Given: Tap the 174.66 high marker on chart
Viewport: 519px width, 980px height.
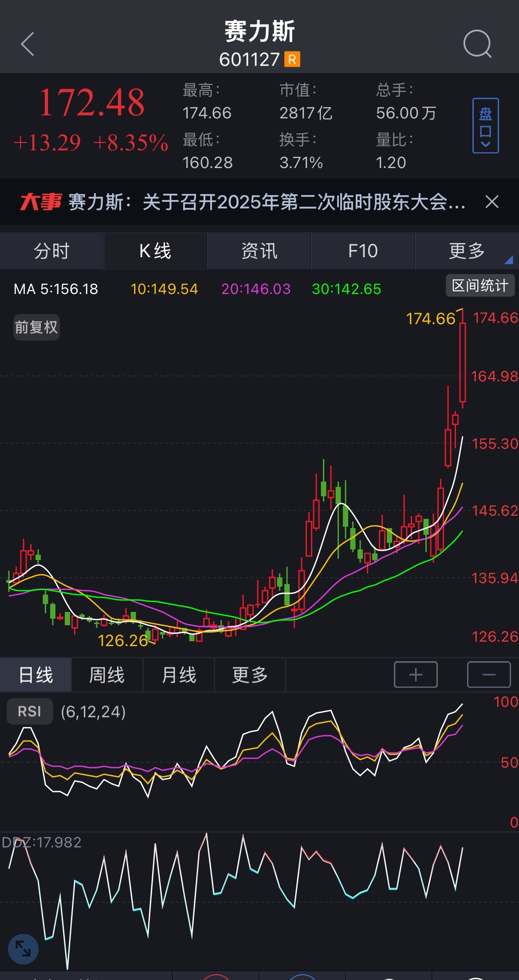Looking at the screenshot, I should 431,318.
